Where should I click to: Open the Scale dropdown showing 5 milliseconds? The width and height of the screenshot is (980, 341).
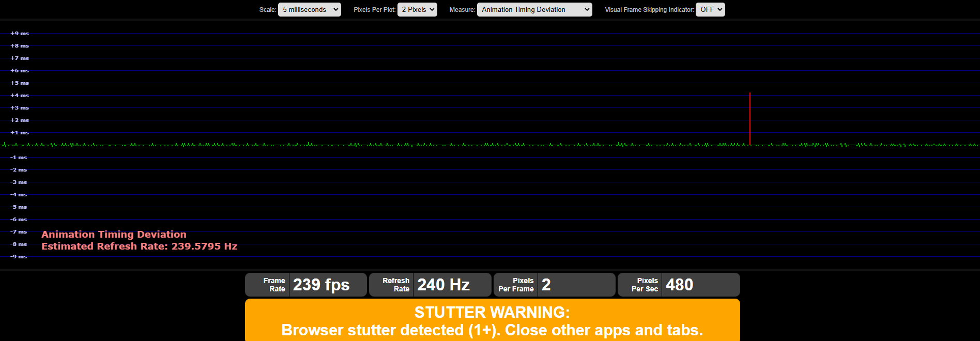(x=309, y=10)
